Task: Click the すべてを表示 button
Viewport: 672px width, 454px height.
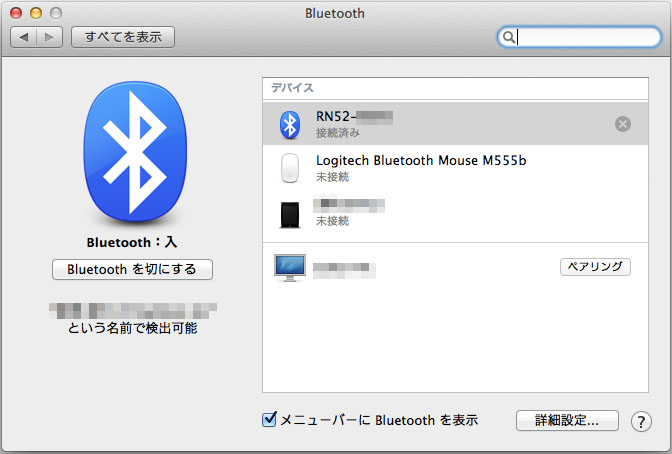Action: point(123,37)
